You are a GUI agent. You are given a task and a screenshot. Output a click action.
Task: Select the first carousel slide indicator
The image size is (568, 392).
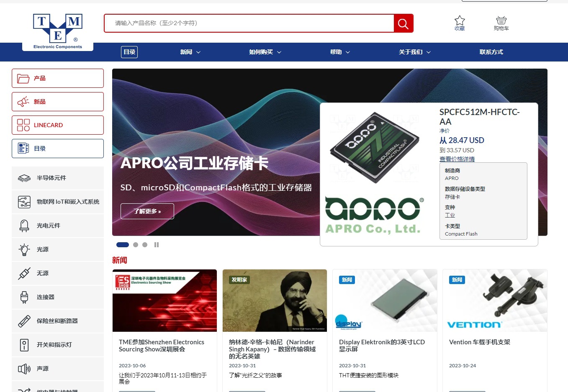click(x=123, y=245)
